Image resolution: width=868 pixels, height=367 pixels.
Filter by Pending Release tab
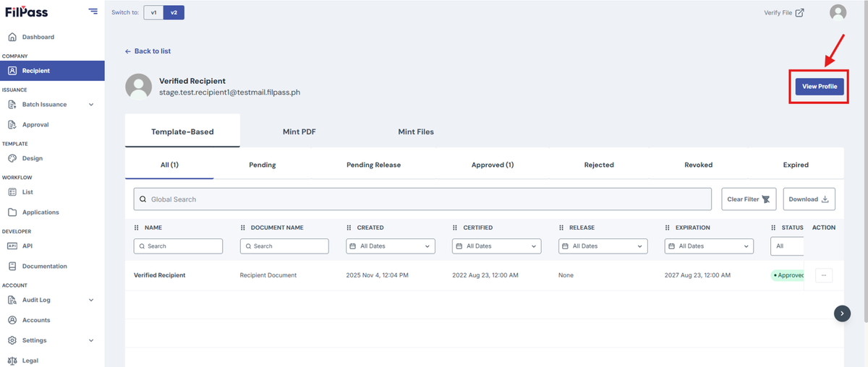374,165
